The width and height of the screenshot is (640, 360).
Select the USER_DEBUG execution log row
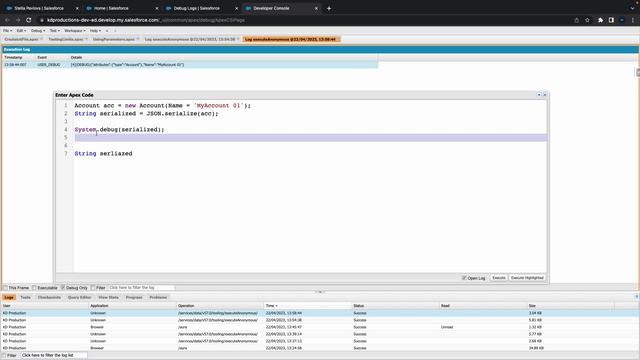190,65
